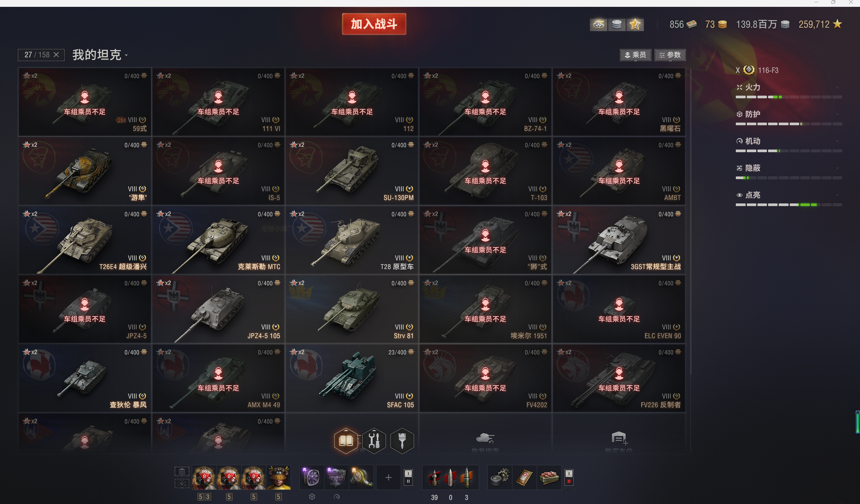Open the wrench and screwdriver maintenance icon

[x=374, y=441]
